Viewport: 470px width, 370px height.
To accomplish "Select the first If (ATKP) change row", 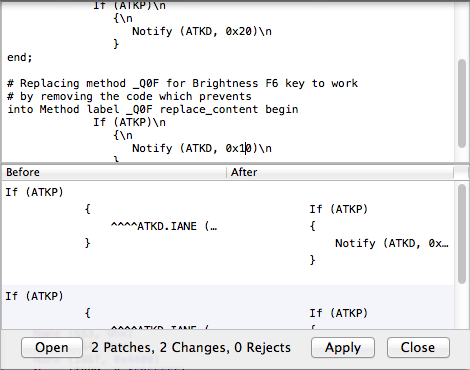I will (x=228, y=233).
